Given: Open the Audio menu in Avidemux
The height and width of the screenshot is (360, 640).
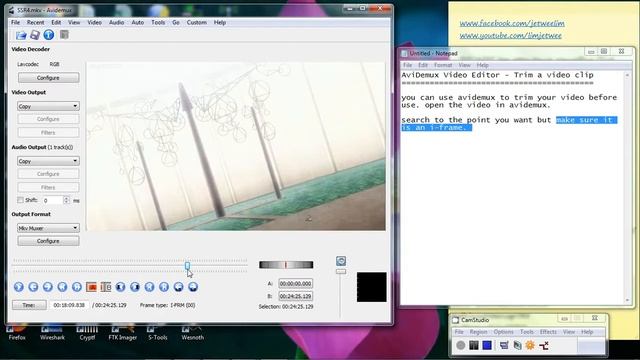Looking at the screenshot, I should click(x=116, y=22).
